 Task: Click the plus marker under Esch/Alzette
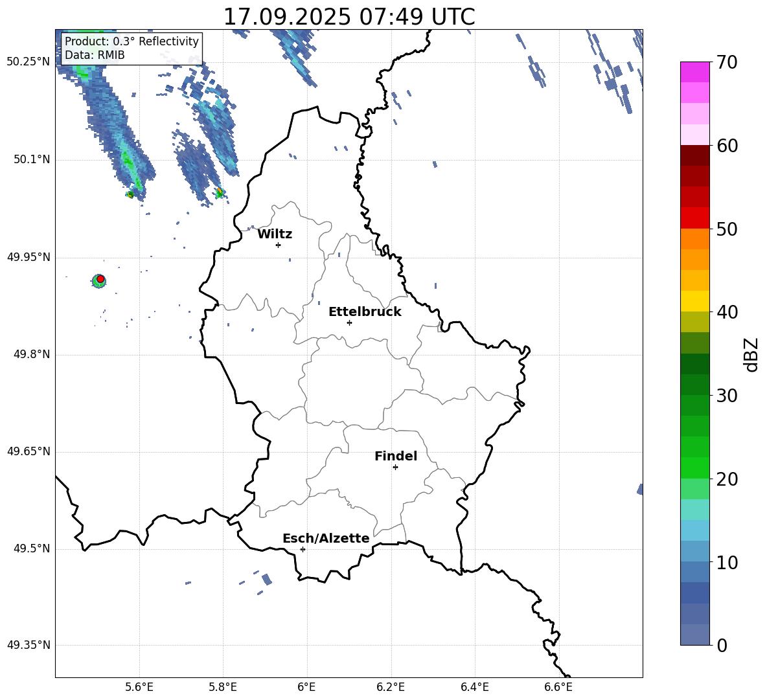[x=303, y=549]
